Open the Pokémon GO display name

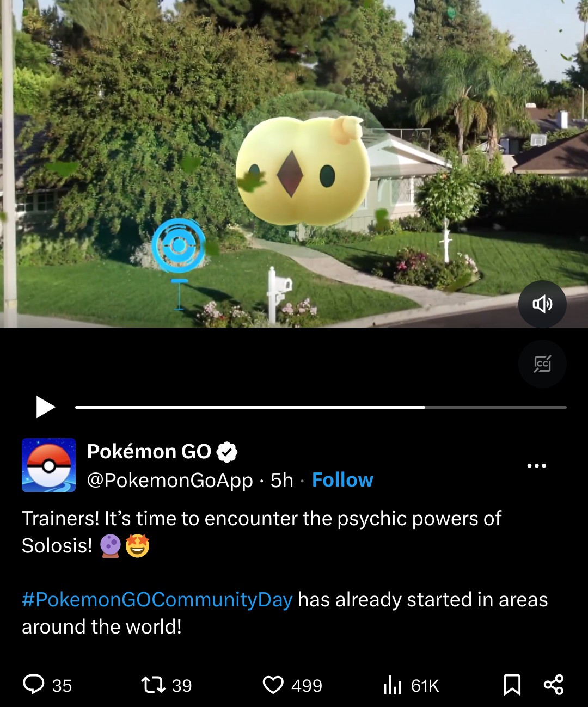pyautogui.click(x=149, y=452)
